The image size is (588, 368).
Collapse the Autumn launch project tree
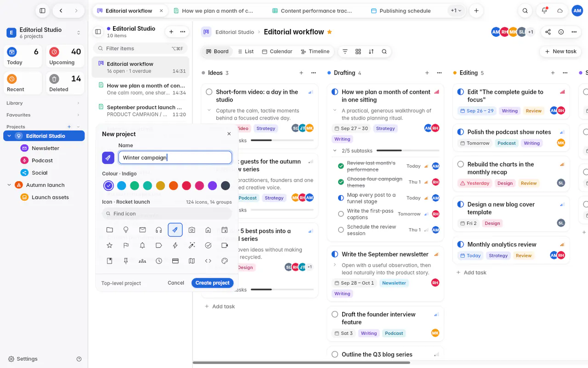tap(9, 185)
